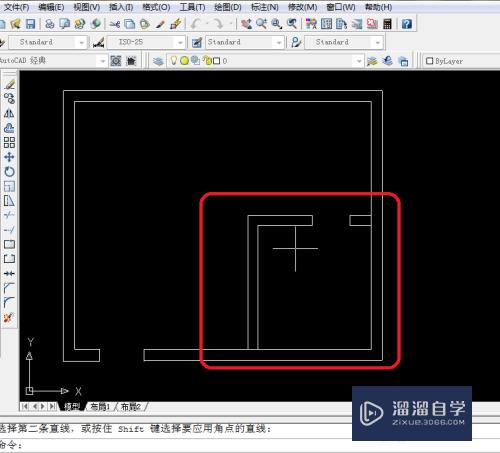Select the Explode tool
The height and width of the screenshot is (453, 500).
tap(9, 317)
